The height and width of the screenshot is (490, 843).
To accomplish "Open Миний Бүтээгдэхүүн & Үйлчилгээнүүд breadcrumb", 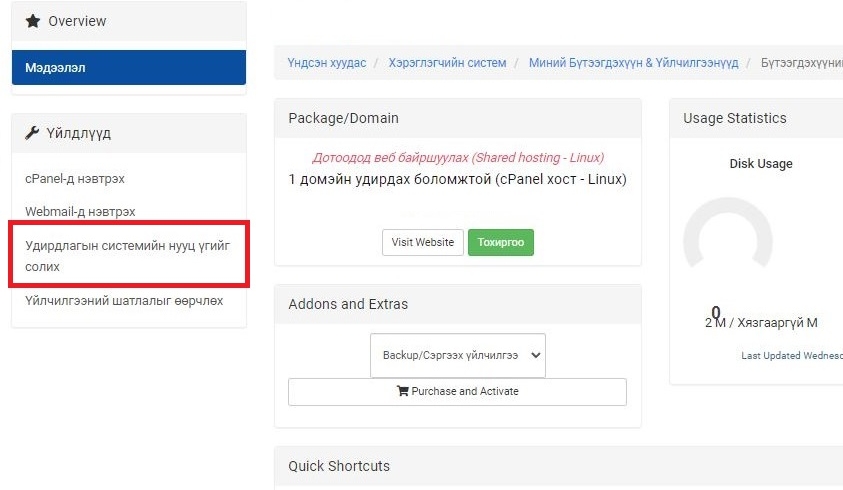I will pos(633,63).
